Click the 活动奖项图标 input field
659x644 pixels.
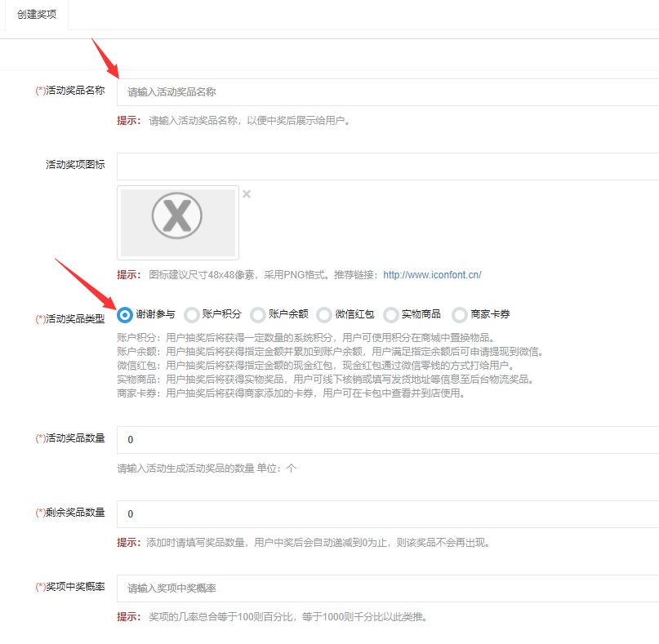388,167
